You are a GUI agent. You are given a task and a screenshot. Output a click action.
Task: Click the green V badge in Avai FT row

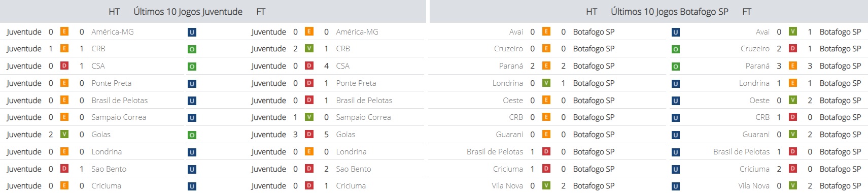[x=793, y=31]
